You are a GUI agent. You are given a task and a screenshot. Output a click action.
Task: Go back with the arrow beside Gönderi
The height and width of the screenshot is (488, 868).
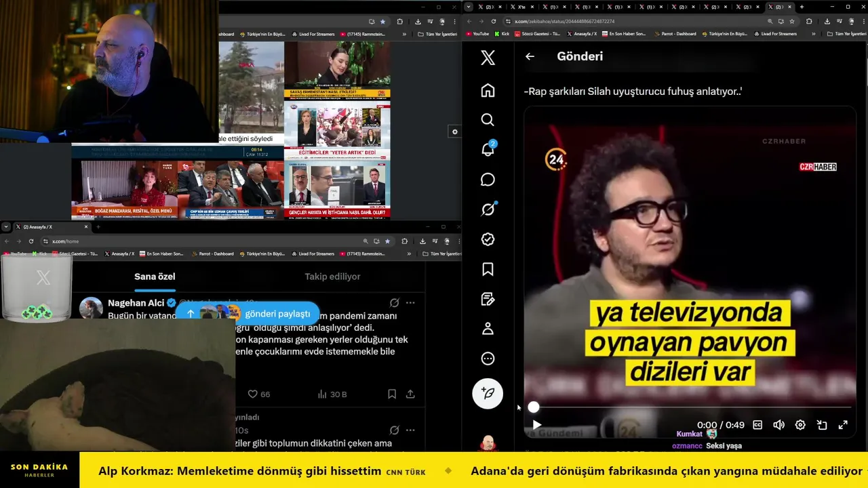click(x=530, y=57)
